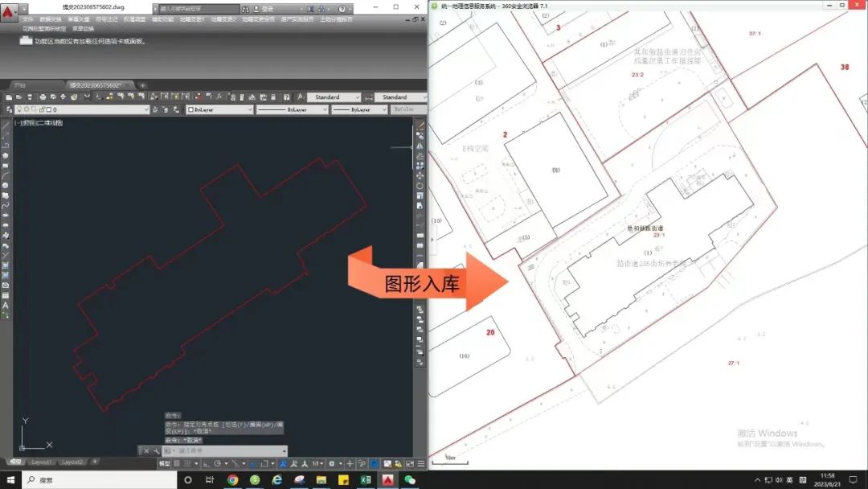Screen dimensions: 868x489
Task: Click the 登录 sign-in button
Action: pyautogui.click(x=268, y=8)
